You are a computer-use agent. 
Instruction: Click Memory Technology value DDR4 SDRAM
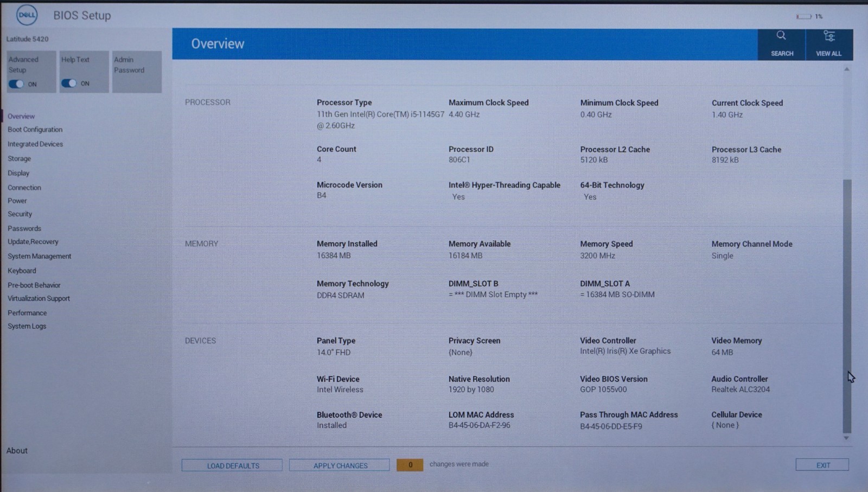(341, 295)
